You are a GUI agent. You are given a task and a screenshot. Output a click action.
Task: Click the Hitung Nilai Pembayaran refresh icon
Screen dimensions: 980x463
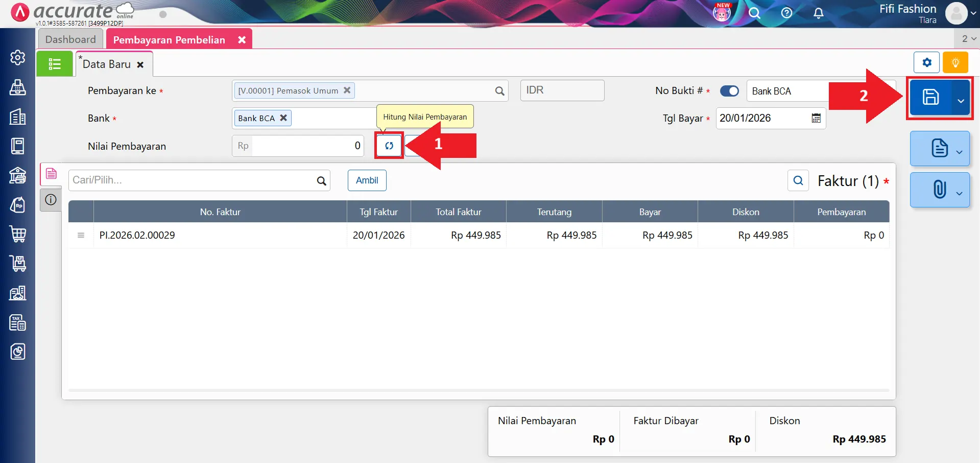tap(389, 146)
